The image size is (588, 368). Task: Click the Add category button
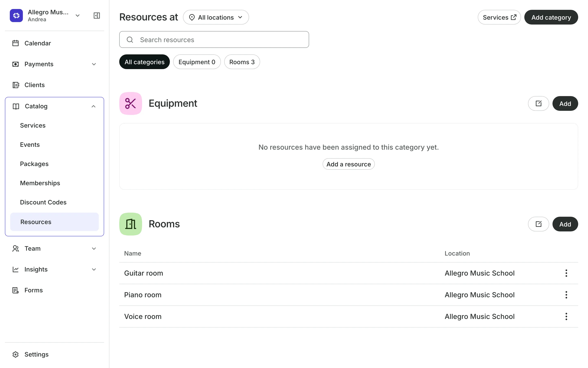[551, 17]
